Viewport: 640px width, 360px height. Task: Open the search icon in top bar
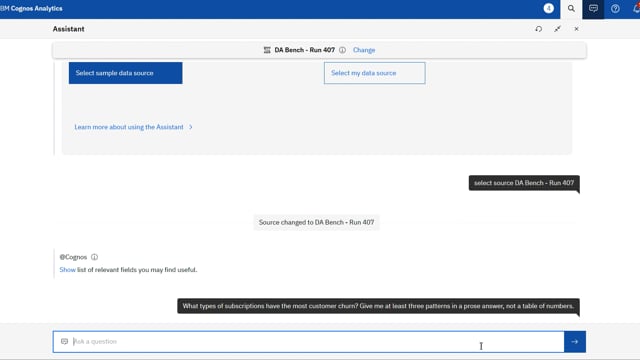coord(571,9)
